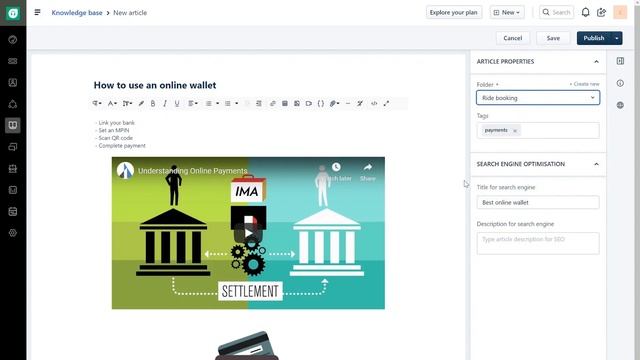Click Share on the embedded video
Viewport: 640px width, 360px height.
click(x=368, y=172)
